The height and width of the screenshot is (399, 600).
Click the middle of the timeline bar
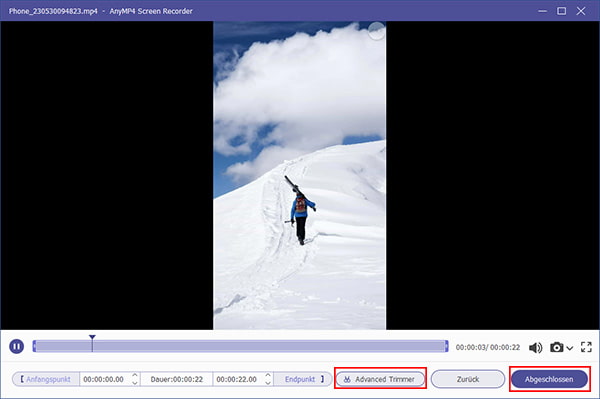[x=240, y=346]
